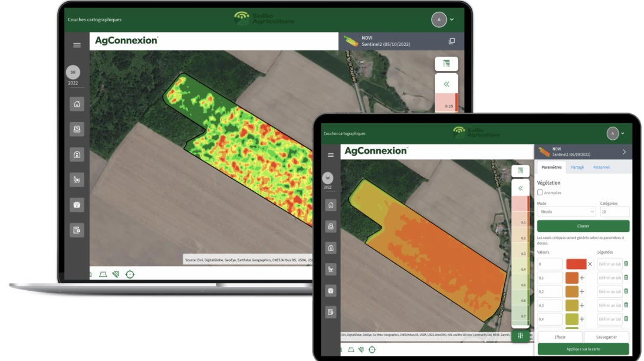This screenshot has width=644, height=361.
Task: Click the tractor icon in tablet sidebar
Action: [x=331, y=270]
